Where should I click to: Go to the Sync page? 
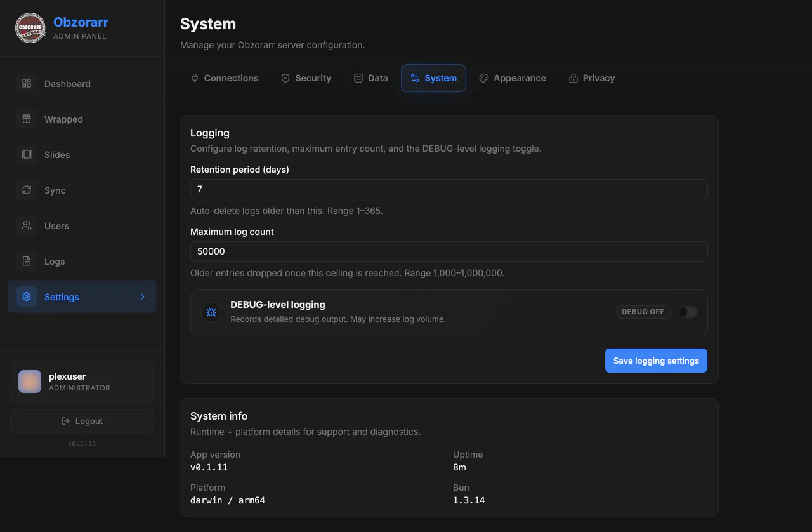point(82,190)
